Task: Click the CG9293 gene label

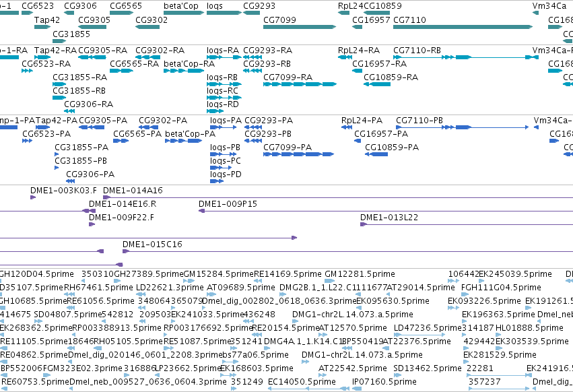Action: coord(259,6)
